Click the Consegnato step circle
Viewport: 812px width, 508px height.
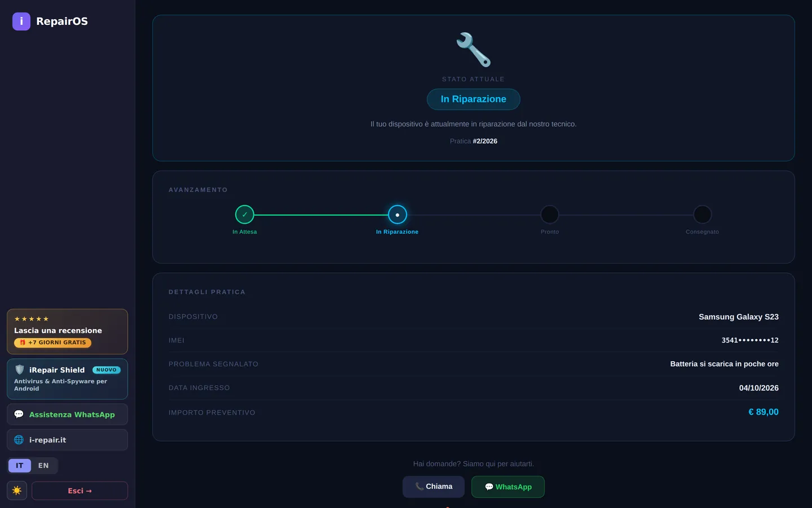[x=702, y=214]
